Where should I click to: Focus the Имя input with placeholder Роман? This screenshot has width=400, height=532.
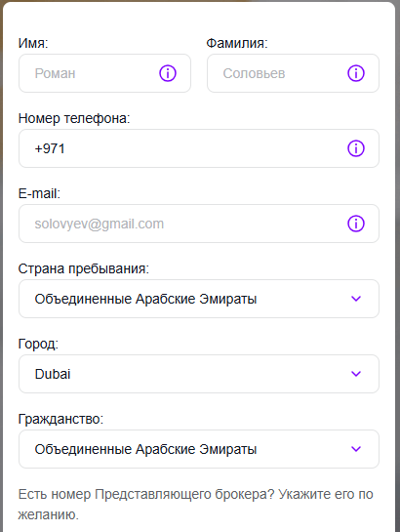[x=104, y=73]
